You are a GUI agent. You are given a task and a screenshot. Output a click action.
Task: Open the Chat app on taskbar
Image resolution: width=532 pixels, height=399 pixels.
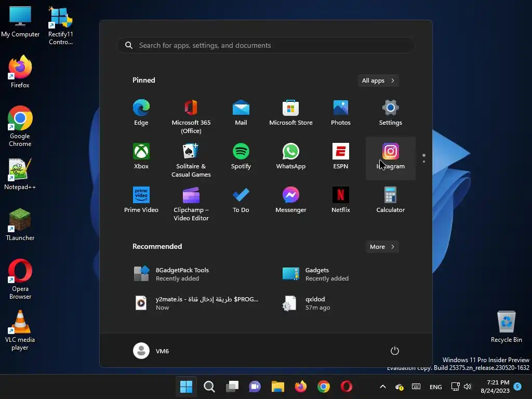255,387
